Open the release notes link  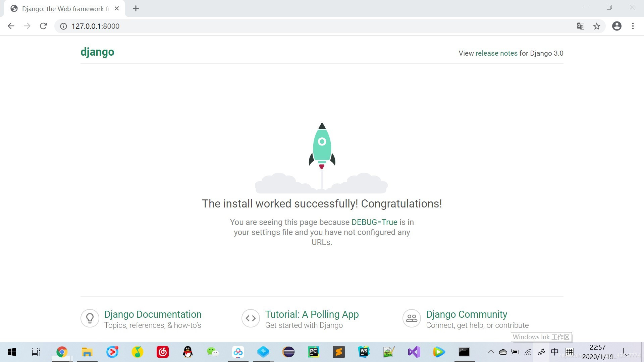[x=496, y=53]
